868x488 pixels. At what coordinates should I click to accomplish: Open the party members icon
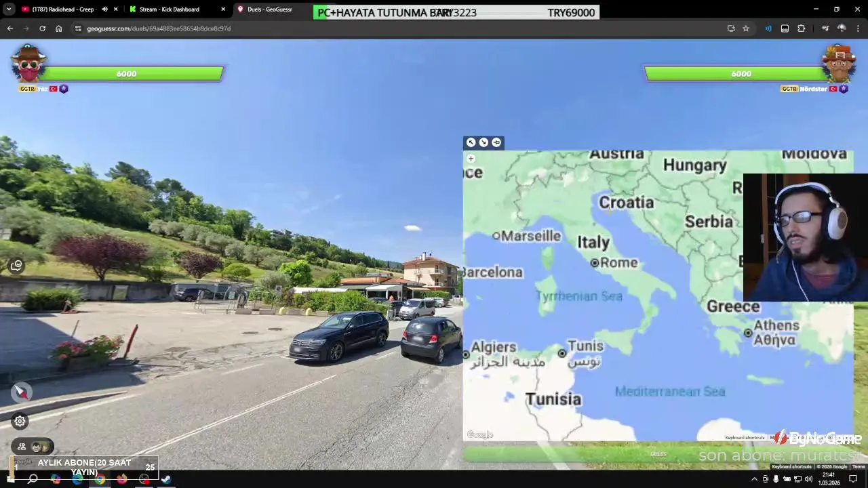point(22,447)
